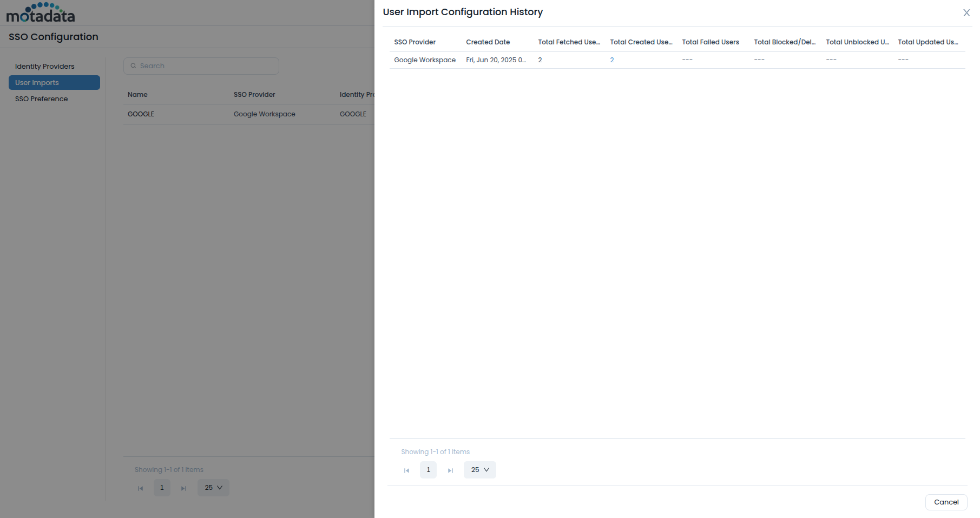This screenshot has height=518, width=980.
Task: Click the Search input field
Action: pyautogui.click(x=206, y=66)
